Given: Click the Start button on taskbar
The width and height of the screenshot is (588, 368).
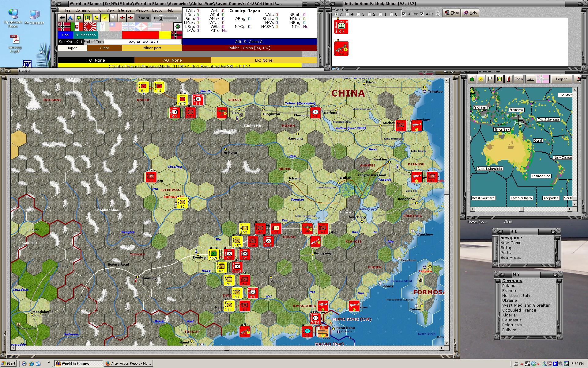Looking at the screenshot, I should (x=9, y=363).
